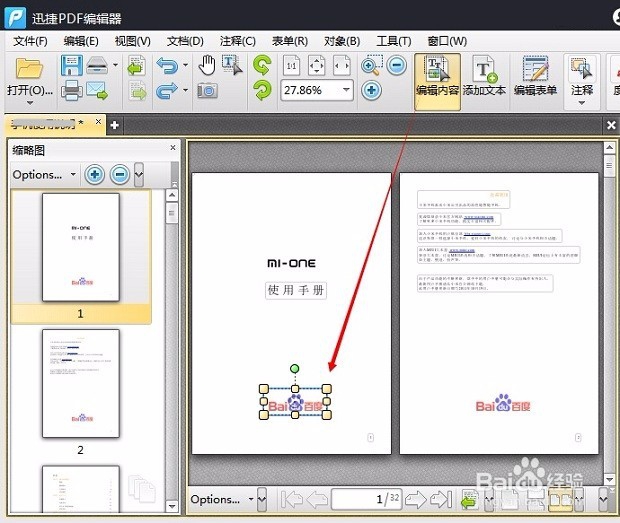Expand the Undo history dropdown arrow

(185, 65)
